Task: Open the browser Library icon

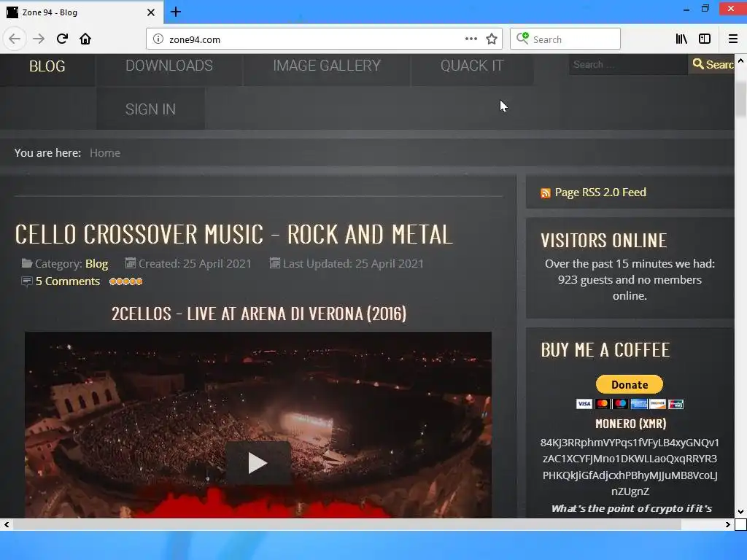Action: 681,39
